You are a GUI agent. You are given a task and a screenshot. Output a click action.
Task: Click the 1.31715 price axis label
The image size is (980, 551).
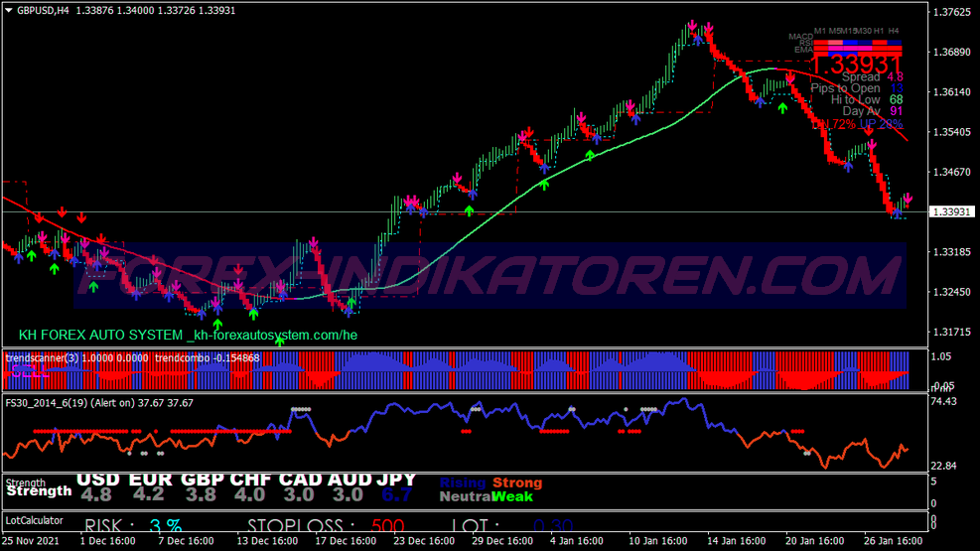951,332
